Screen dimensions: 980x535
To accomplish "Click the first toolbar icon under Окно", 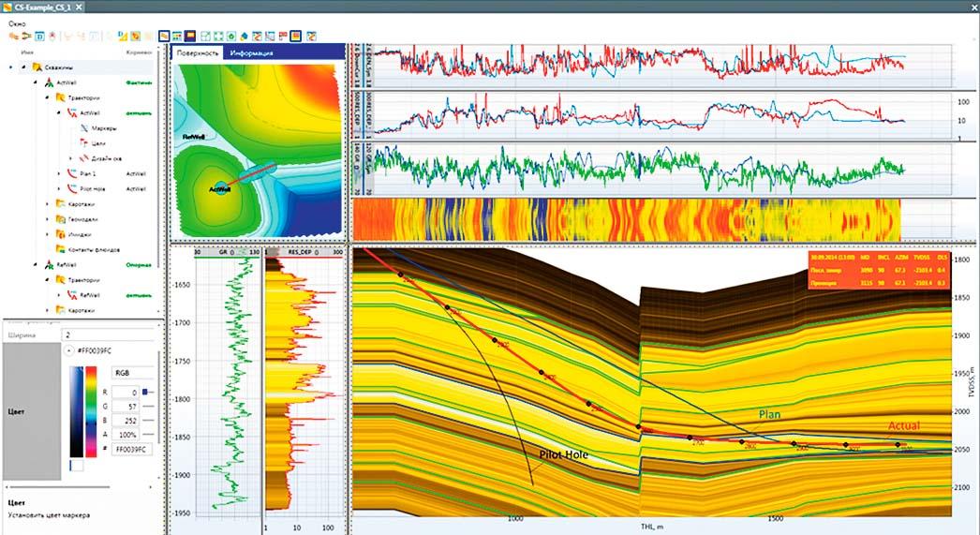I will (x=13, y=36).
